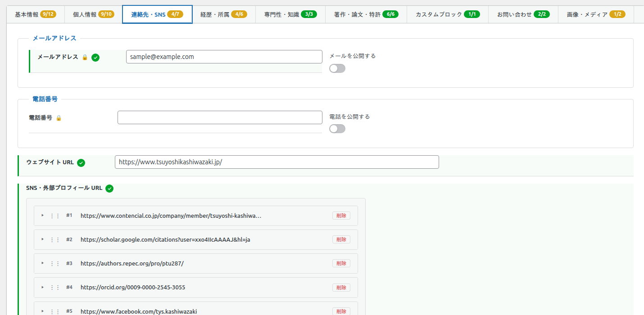Click the lock icon beside メールアドレス label
This screenshot has width=644, height=315.
[85, 57]
